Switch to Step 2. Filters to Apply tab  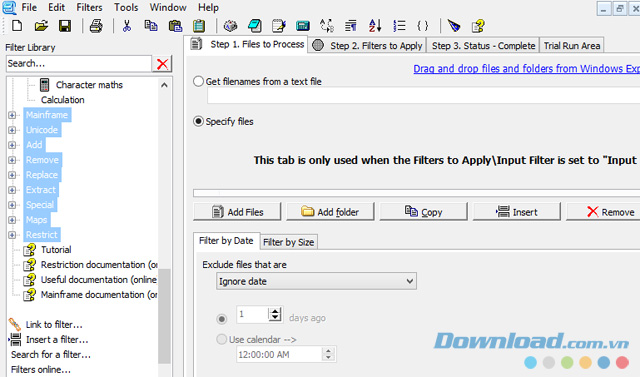pyautogui.click(x=367, y=46)
